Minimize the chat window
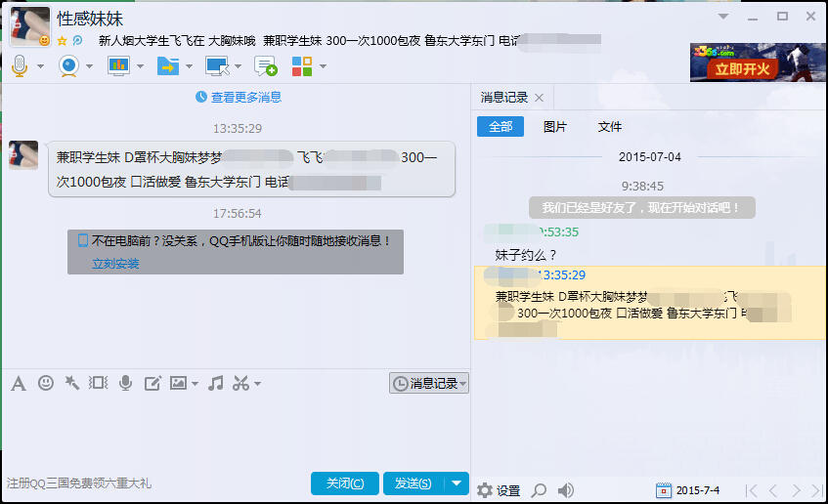 click(753, 18)
